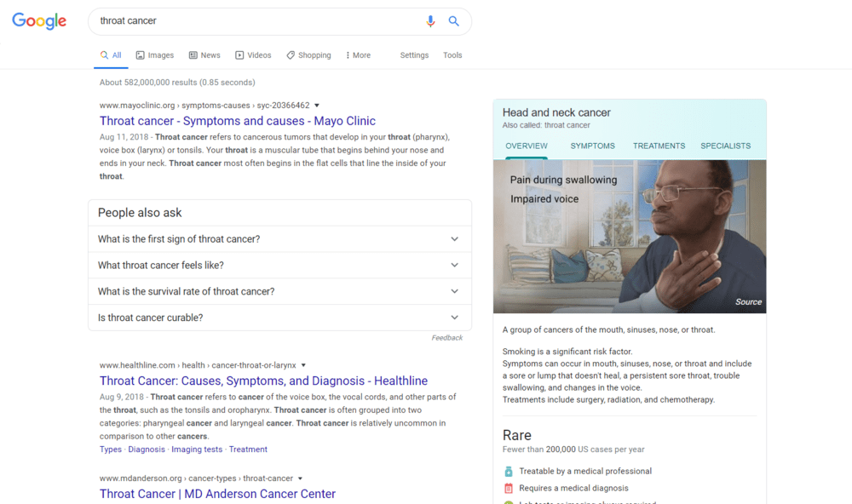The height and width of the screenshot is (504, 852).
Task: Click the Images tab icon
Action: point(141,54)
